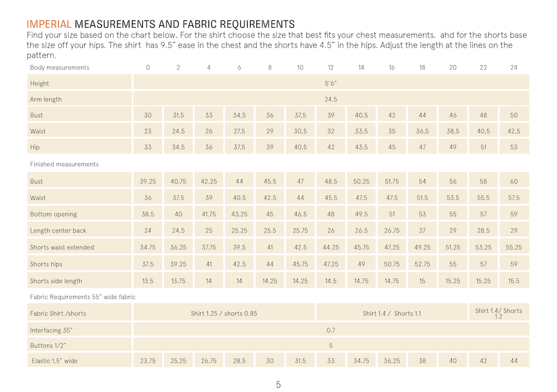Image resolution: width=557 pixels, height=392 pixels.
Task: Select the 55.25 shorts waist value
Action: click(514, 247)
